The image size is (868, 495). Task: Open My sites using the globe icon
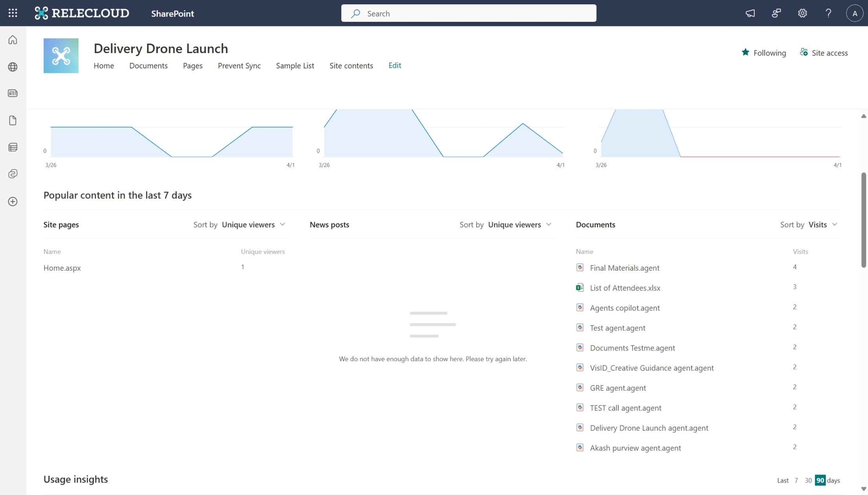coord(13,67)
